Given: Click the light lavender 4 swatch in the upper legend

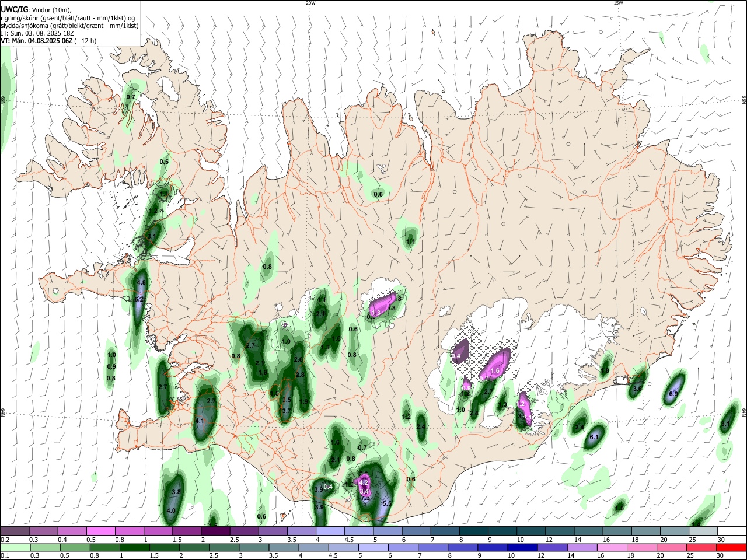Looking at the screenshot, I should tap(330, 531).
